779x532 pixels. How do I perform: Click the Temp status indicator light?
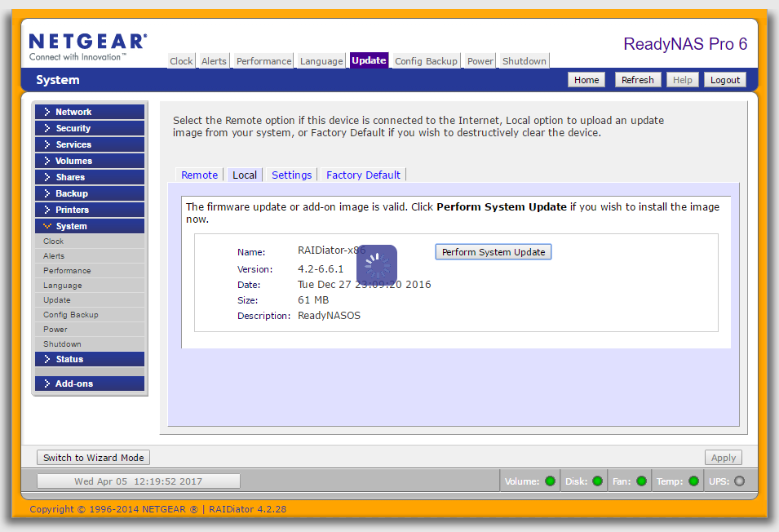coord(694,481)
